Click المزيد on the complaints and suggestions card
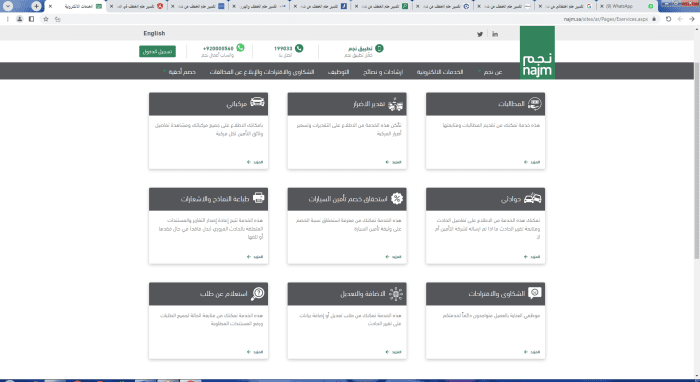 coord(532,352)
